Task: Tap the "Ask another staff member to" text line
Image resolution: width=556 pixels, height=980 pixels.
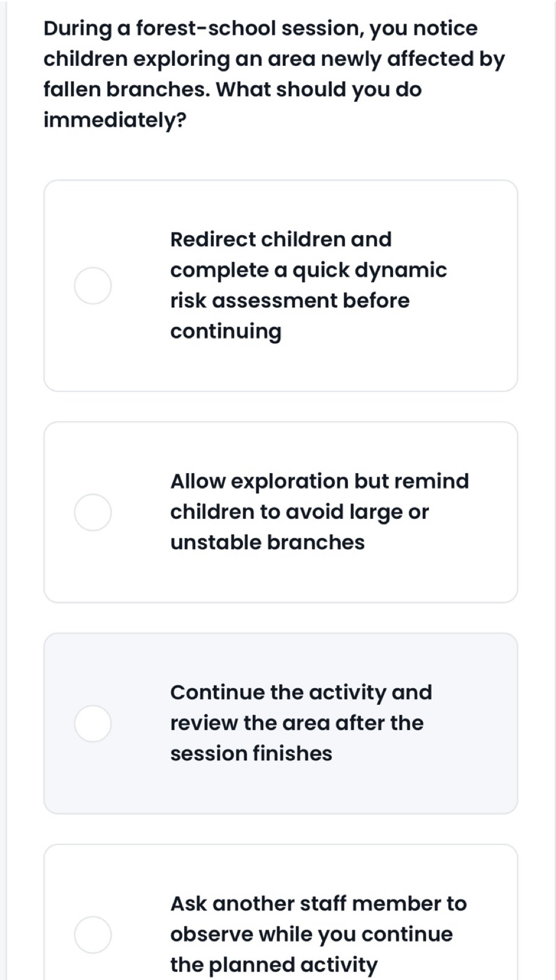Action: click(319, 903)
